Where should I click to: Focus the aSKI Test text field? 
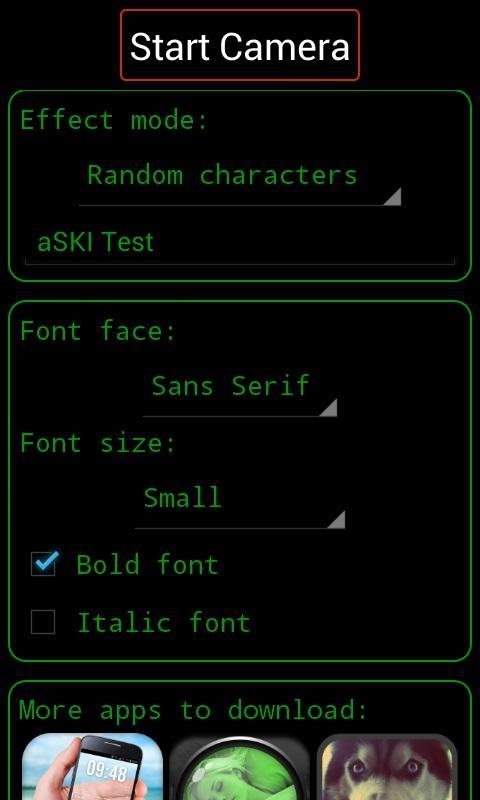pos(240,243)
